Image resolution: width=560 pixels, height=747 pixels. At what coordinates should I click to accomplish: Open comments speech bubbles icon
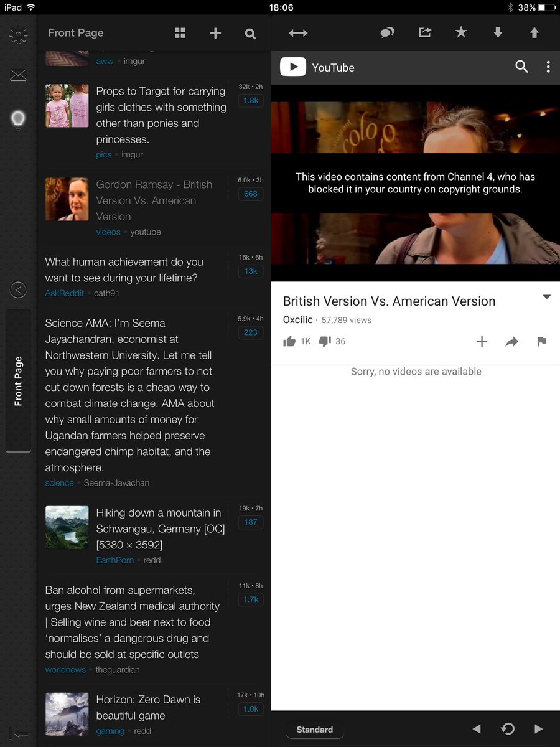tap(388, 32)
